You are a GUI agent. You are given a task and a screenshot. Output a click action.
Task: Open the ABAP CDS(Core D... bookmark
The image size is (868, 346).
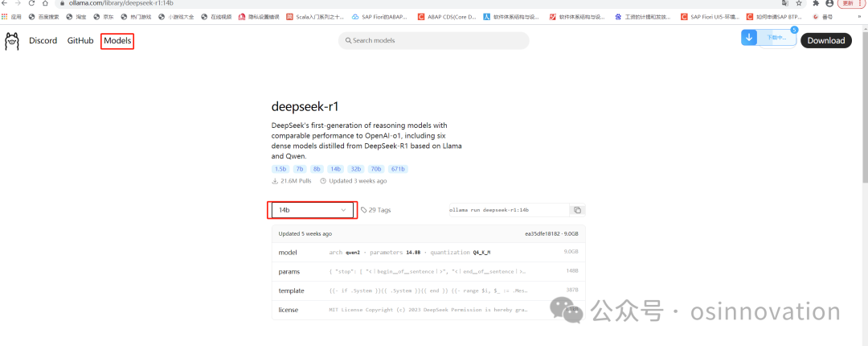click(447, 17)
